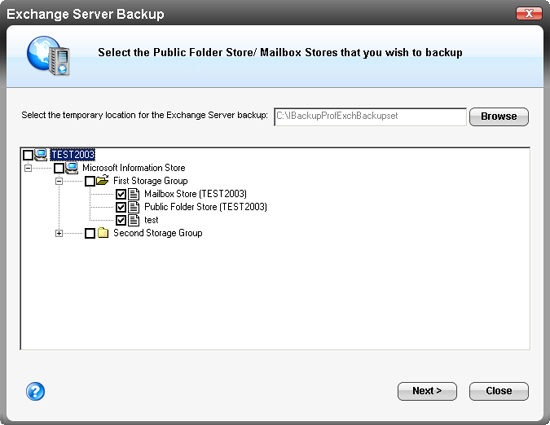The width and height of the screenshot is (550, 425).
Task: Click the Browse button
Action: pos(499,116)
